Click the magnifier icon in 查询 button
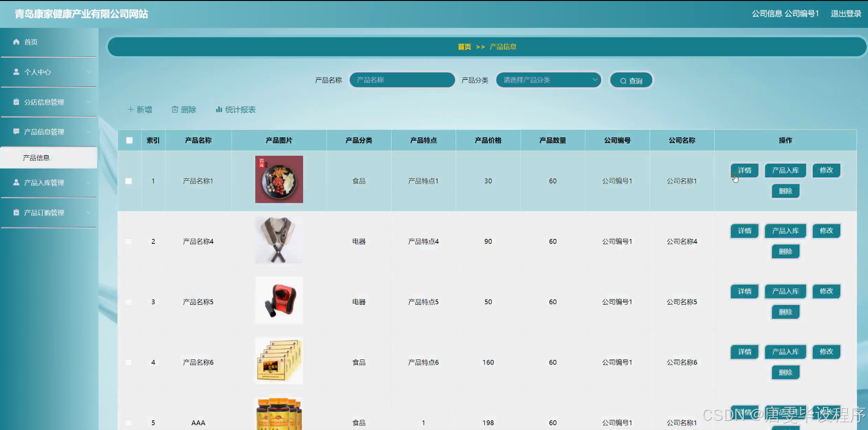The image size is (868, 430). (623, 81)
